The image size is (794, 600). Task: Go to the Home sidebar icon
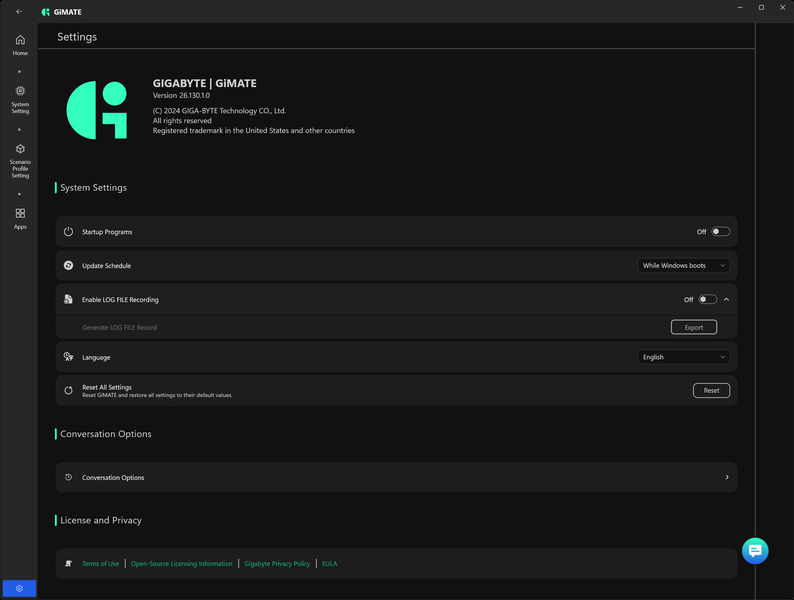(20, 45)
